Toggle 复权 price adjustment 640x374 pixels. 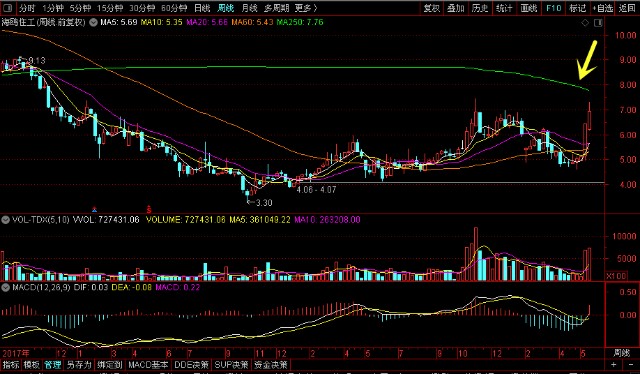point(431,8)
